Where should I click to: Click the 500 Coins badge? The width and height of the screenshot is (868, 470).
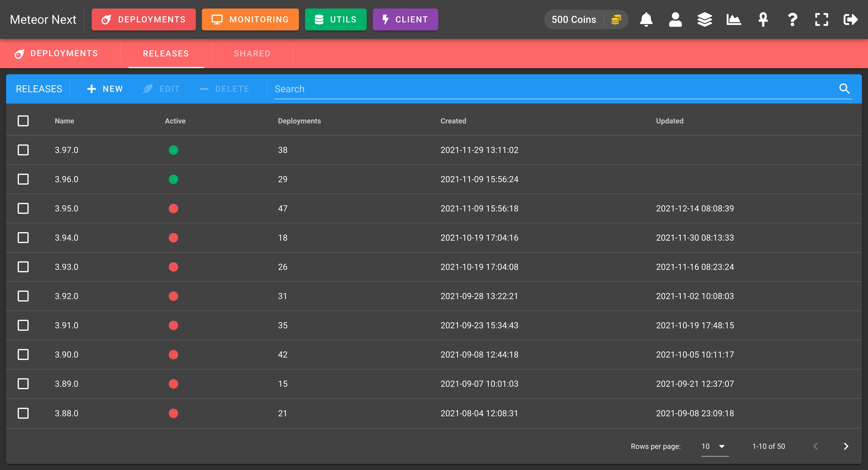[586, 19]
